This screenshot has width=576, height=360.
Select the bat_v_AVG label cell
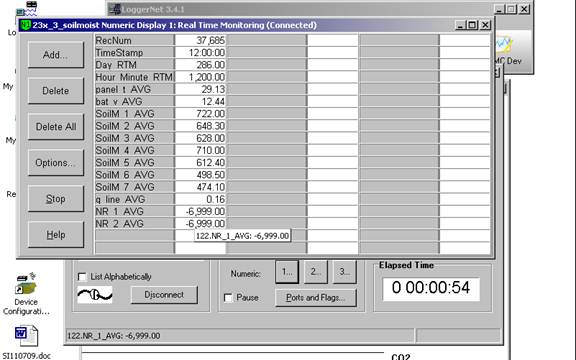134,101
